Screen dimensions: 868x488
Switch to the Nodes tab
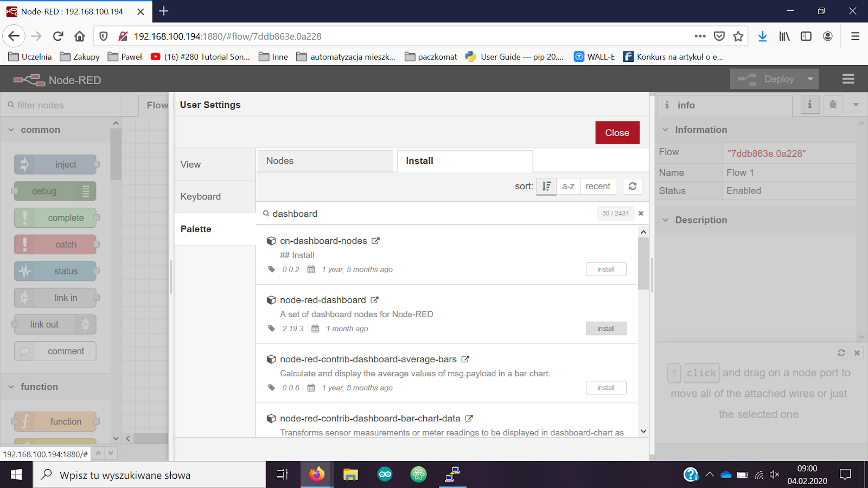pyautogui.click(x=325, y=161)
